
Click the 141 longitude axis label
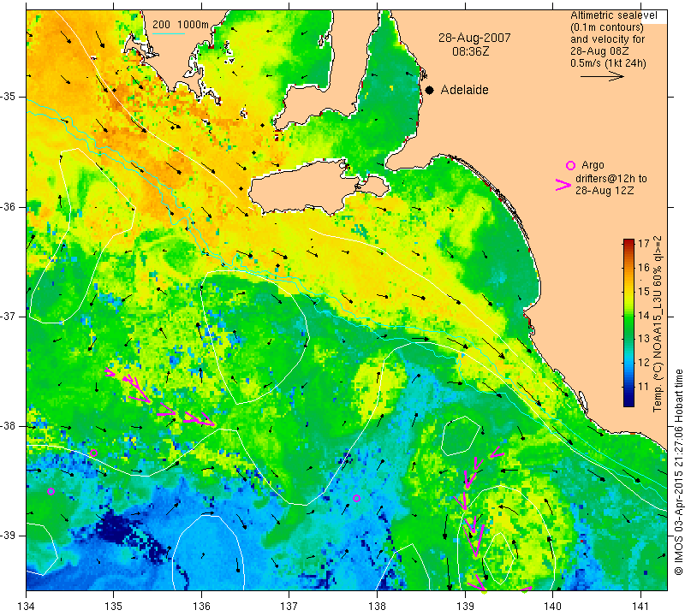(x=640, y=606)
